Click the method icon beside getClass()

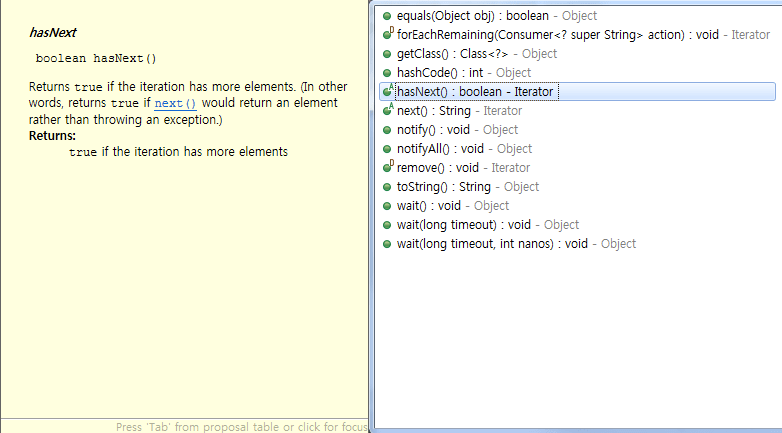pyautogui.click(x=387, y=54)
